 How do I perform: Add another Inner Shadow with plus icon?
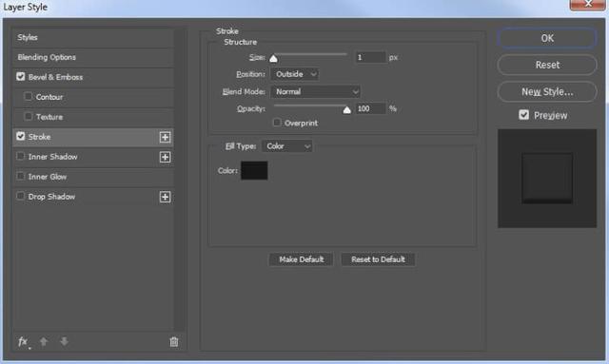165,157
